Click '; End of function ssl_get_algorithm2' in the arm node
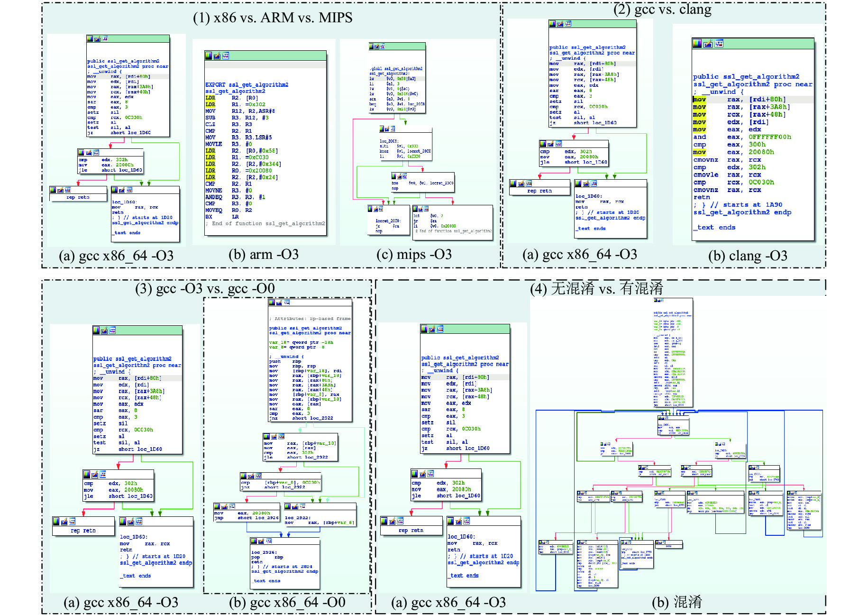This screenshot has height=615, width=868. [x=265, y=223]
